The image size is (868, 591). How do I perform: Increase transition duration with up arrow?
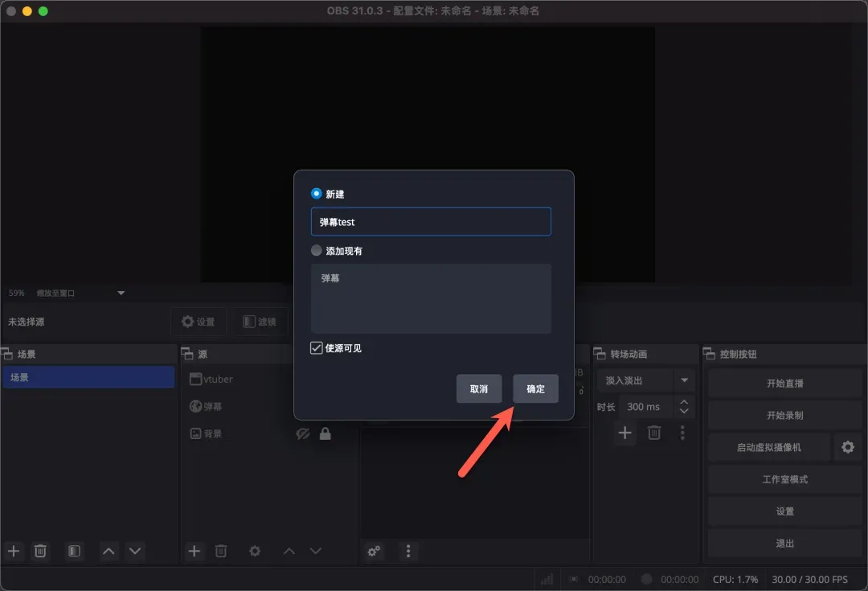click(x=684, y=402)
